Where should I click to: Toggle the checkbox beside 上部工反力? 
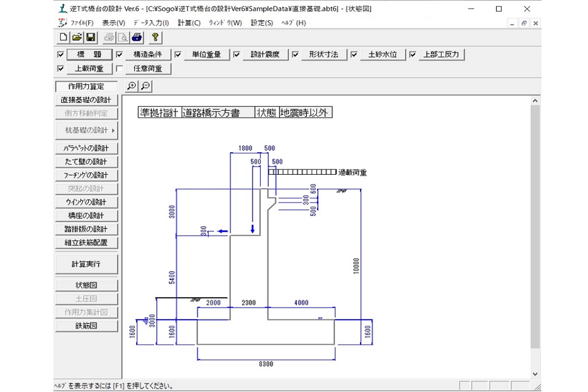(x=412, y=55)
